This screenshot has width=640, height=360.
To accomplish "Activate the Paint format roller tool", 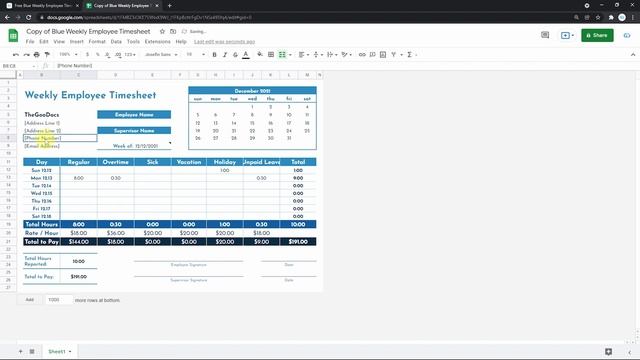I will pyautogui.click(x=47, y=55).
